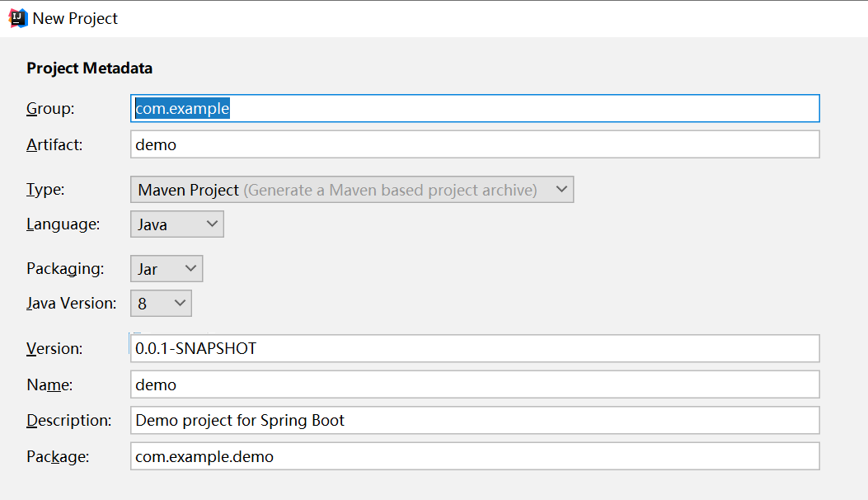Image resolution: width=868 pixels, height=500 pixels.
Task: Click the Version field with 0.0.1-SNAPSHOT
Action: [x=475, y=348]
